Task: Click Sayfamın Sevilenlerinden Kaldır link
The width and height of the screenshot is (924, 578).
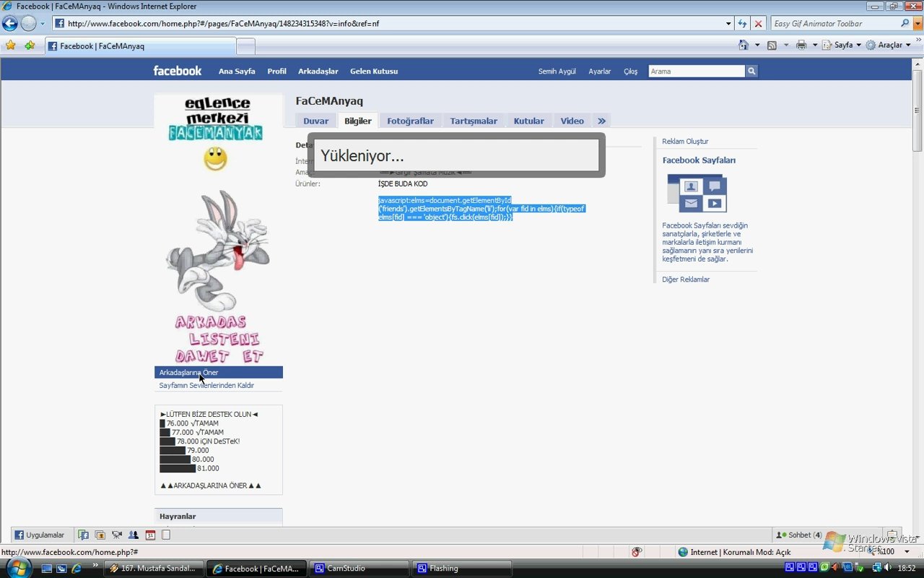Action: coord(206,385)
